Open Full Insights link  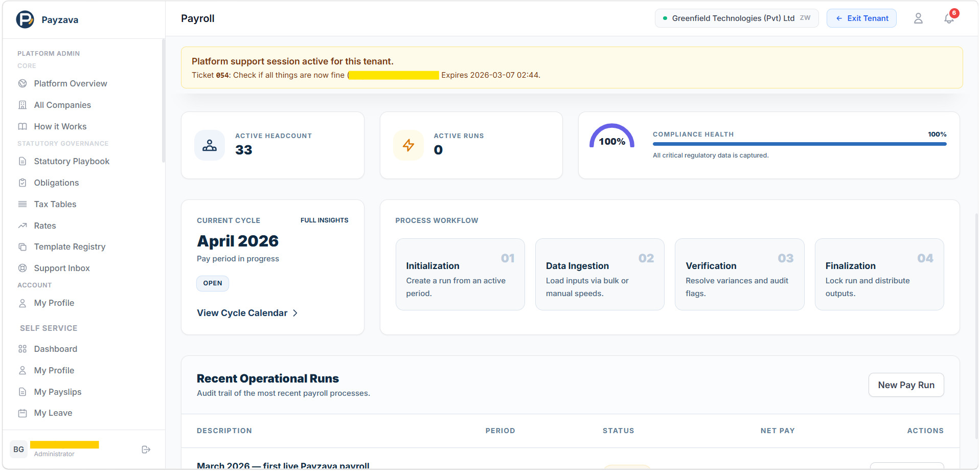324,220
